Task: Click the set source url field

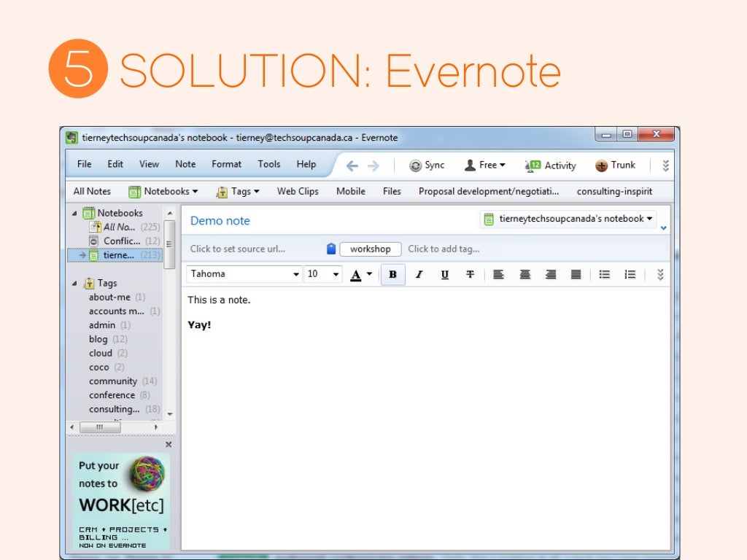Action: point(237,249)
